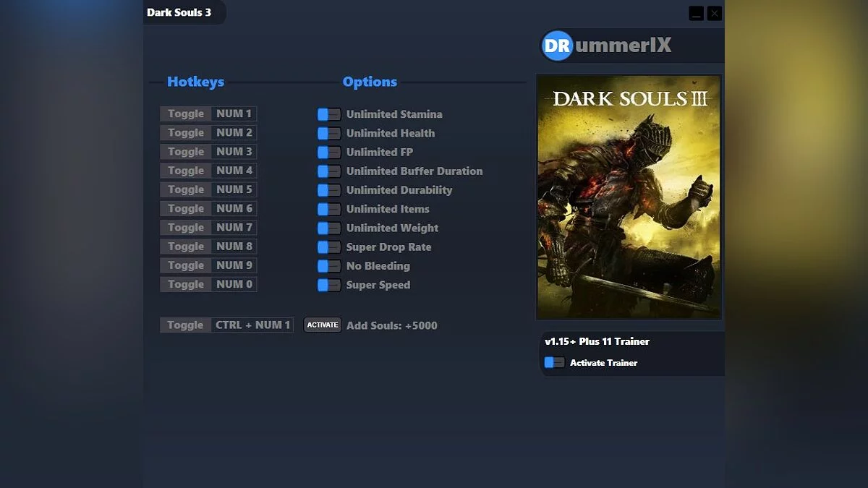Enable the Unlimited Buffer Duration toggle
Viewport: 868px width, 488px height.
tap(328, 171)
